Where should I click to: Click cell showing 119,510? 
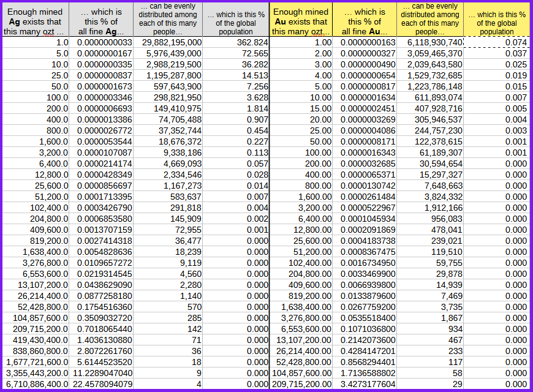click(430, 252)
